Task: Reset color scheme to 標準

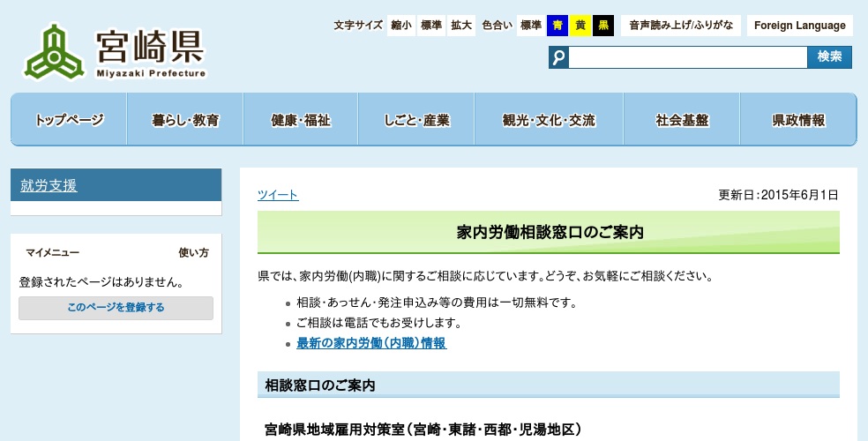Action: (530, 26)
